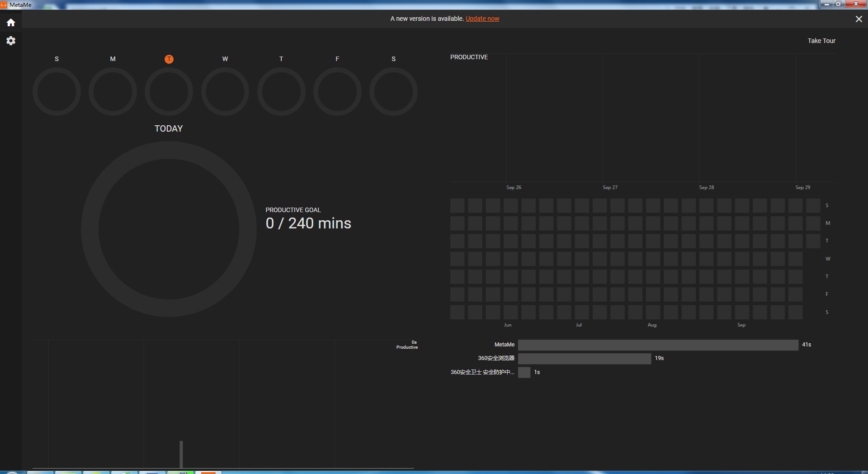Image resolution: width=868 pixels, height=474 pixels.
Task: Open the Settings gear icon
Action: 11,41
